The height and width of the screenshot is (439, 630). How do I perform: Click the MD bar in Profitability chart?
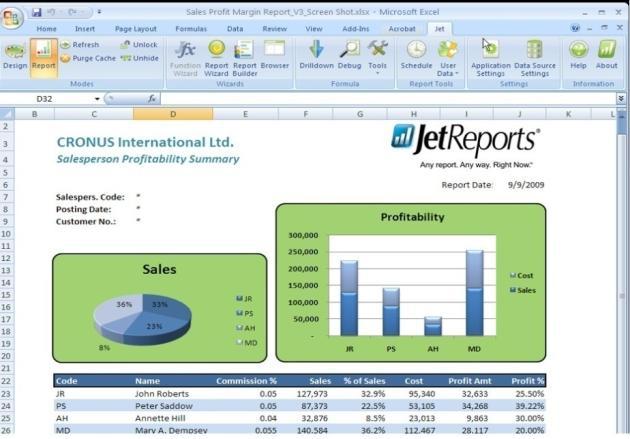point(475,293)
